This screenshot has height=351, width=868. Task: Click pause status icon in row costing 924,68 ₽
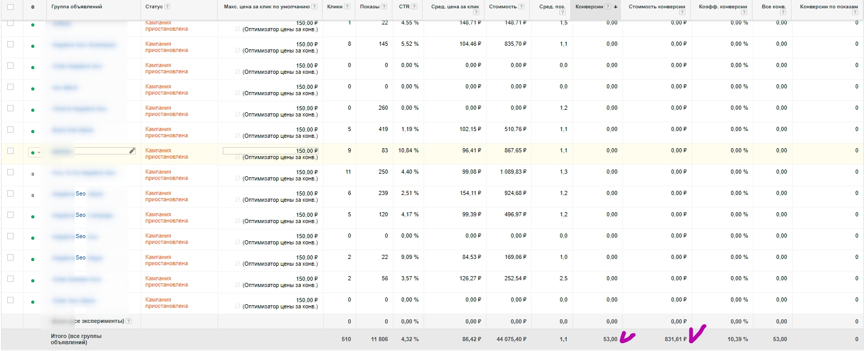(33, 196)
